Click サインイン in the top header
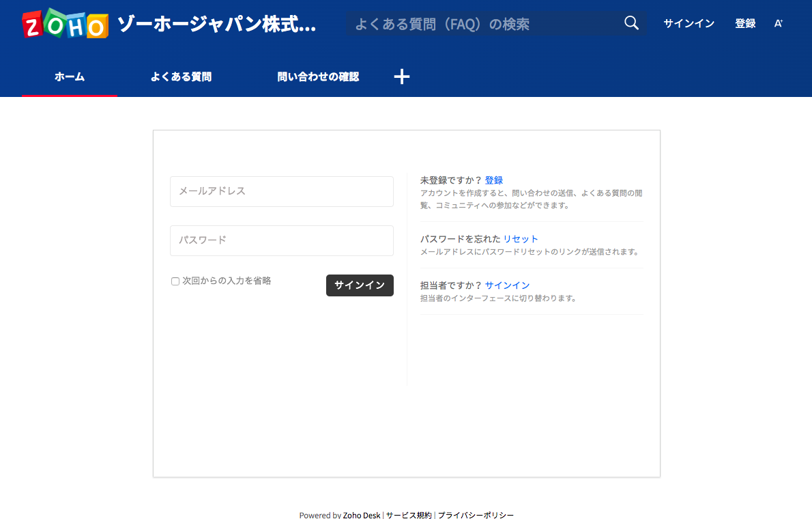 click(688, 24)
